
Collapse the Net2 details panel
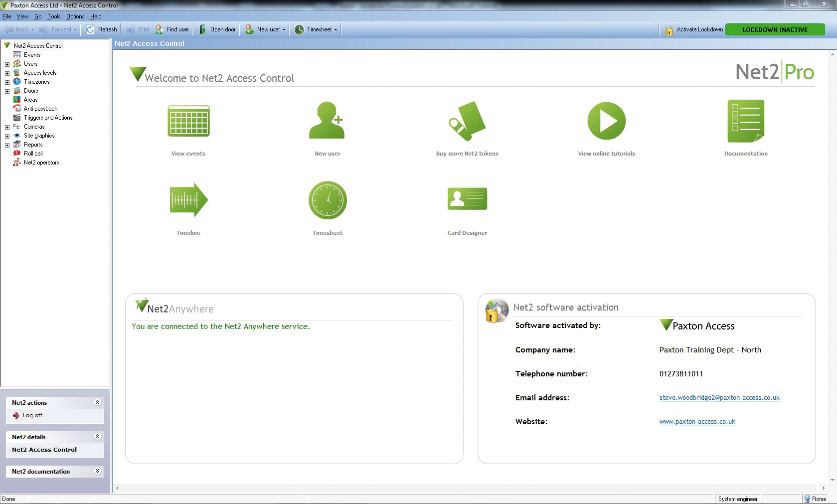[x=97, y=437]
